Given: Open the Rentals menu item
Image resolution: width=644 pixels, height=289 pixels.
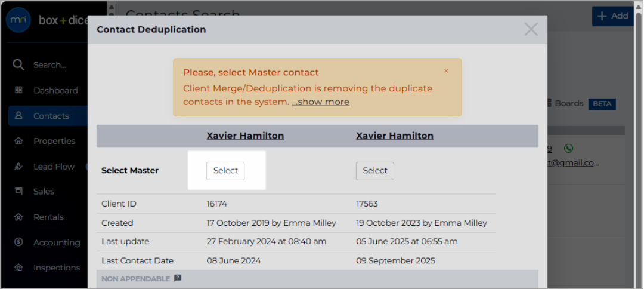Looking at the screenshot, I should (48, 217).
